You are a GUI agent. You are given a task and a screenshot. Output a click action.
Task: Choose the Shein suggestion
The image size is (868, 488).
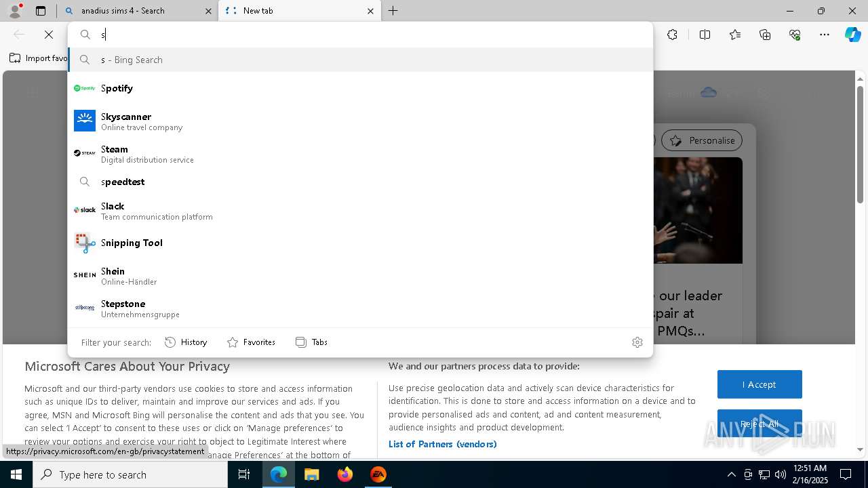(x=360, y=275)
